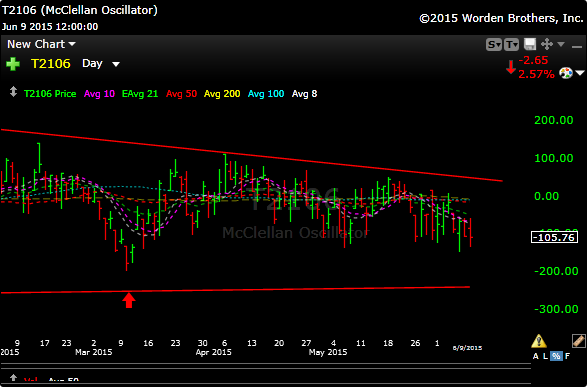Click the up-down arrow pane reorder icon
The width and height of the screenshot is (587, 387).
[x=13, y=92]
